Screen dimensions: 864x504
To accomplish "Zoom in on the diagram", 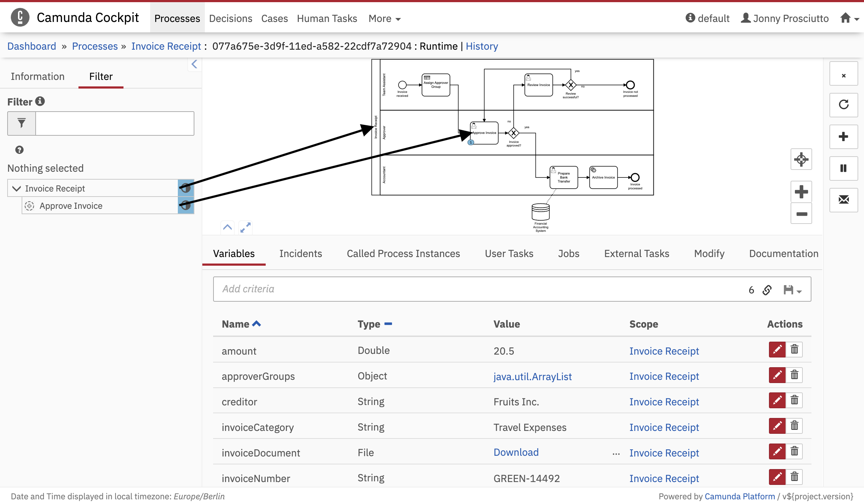I will 801,192.
